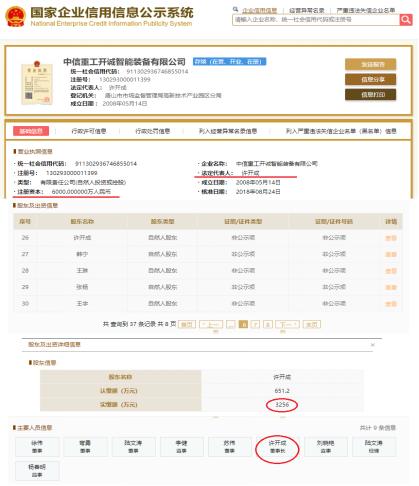Click the 信息打印 button
The image size is (419, 486).
(371, 95)
